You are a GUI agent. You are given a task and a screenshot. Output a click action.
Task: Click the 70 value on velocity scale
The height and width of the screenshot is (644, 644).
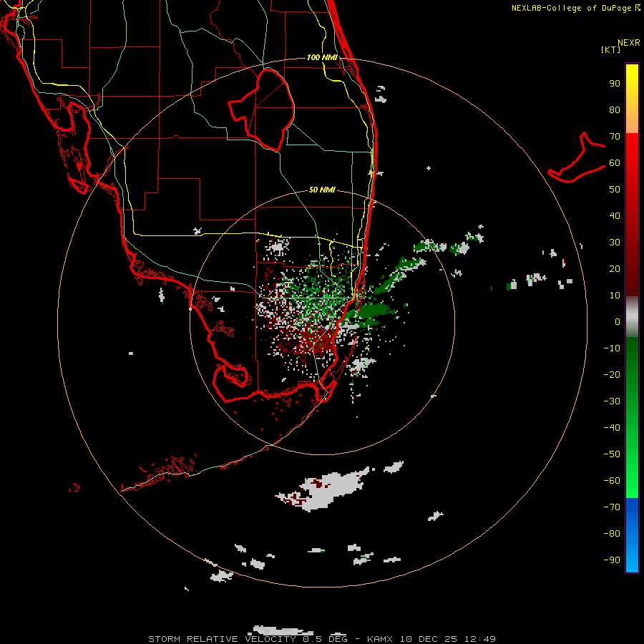pyautogui.click(x=615, y=137)
